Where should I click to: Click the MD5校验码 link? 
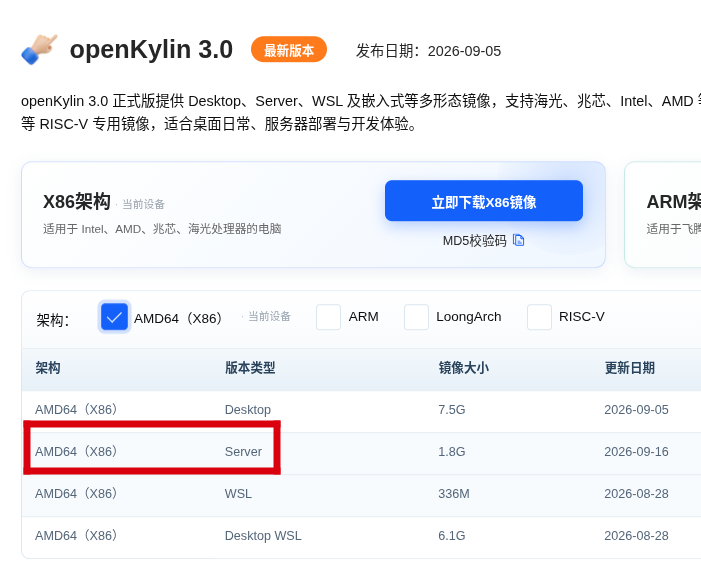click(474, 241)
